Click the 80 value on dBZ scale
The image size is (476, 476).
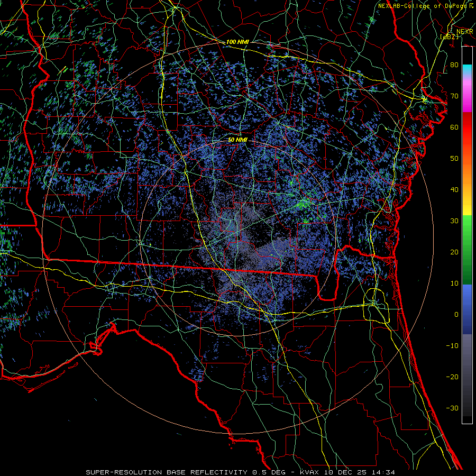coord(454,65)
